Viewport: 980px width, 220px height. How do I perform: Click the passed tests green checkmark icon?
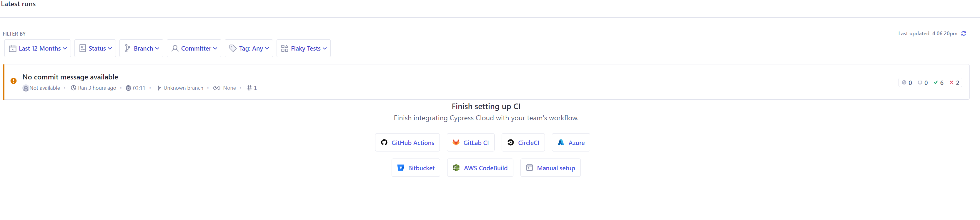tap(936, 83)
